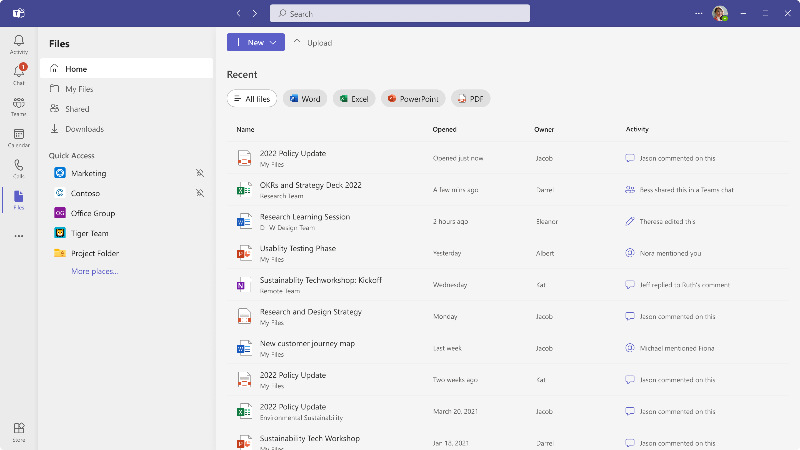Toggle pin for Marketing quick access
The image size is (800, 450).
(199, 173)
